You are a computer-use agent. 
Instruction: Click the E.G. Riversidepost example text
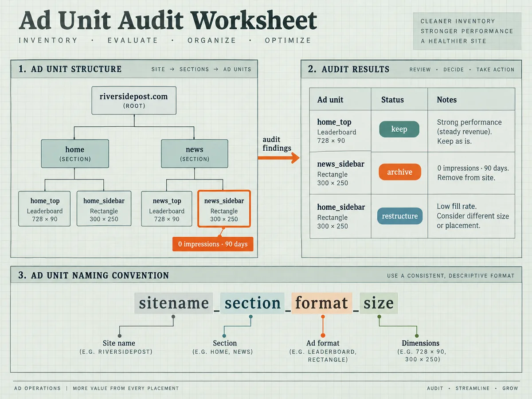tap(116, 352)
